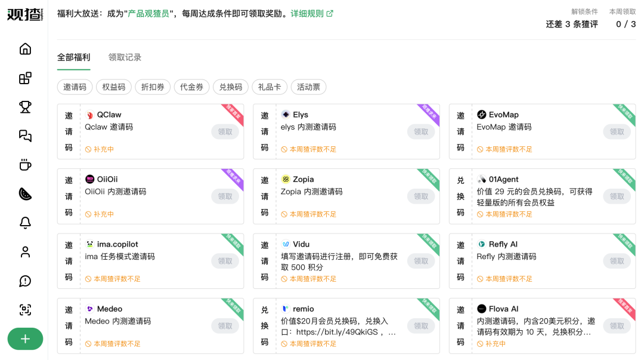Open the home icon in sidebar

coord(25,49)
